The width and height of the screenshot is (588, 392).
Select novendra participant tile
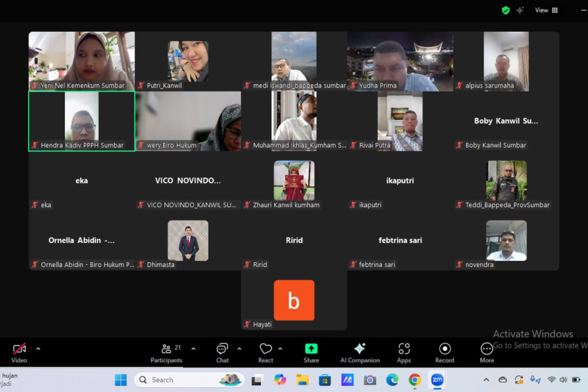click(x=507, y=240)
